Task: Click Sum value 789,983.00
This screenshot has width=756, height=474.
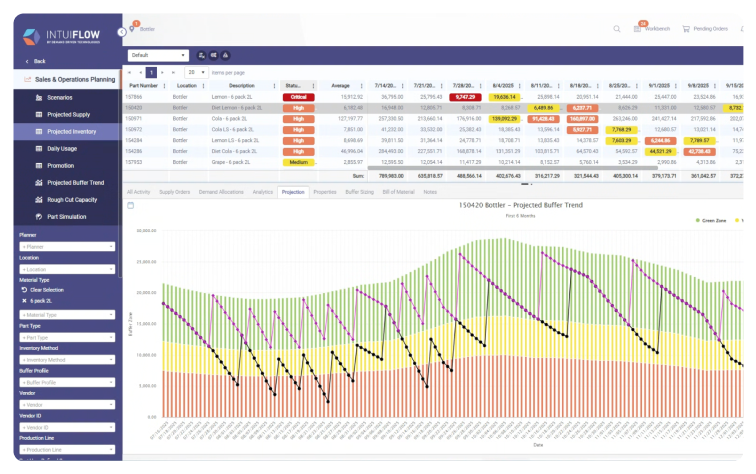Action: pyautogui.click(x=391, y=176)
